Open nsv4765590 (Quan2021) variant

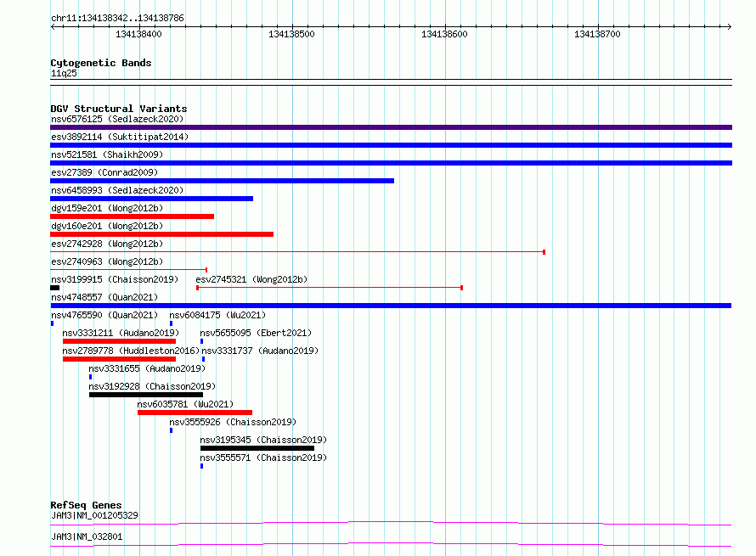coord(104,315)
